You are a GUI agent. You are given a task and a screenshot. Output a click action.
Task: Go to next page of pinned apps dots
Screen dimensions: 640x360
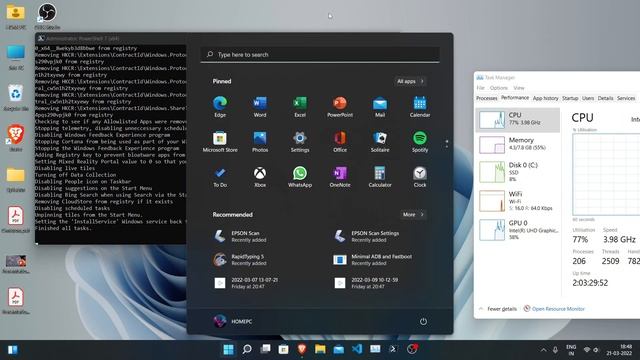point(447,146)
